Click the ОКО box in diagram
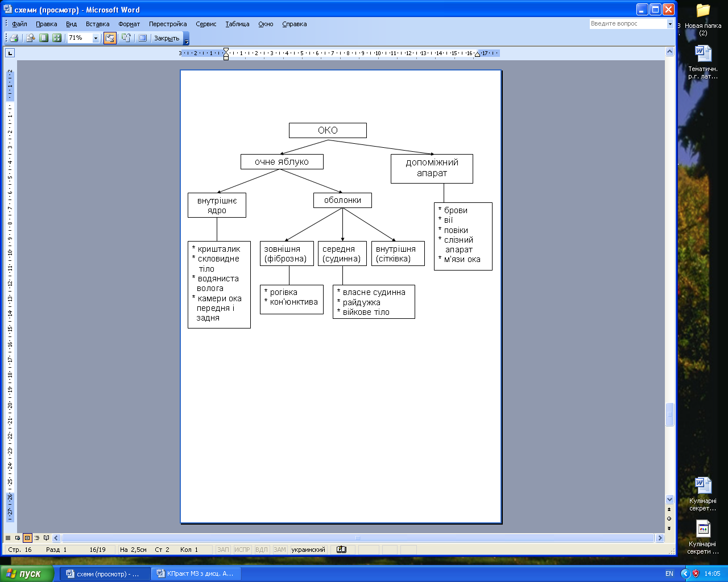 pos(328,130)
